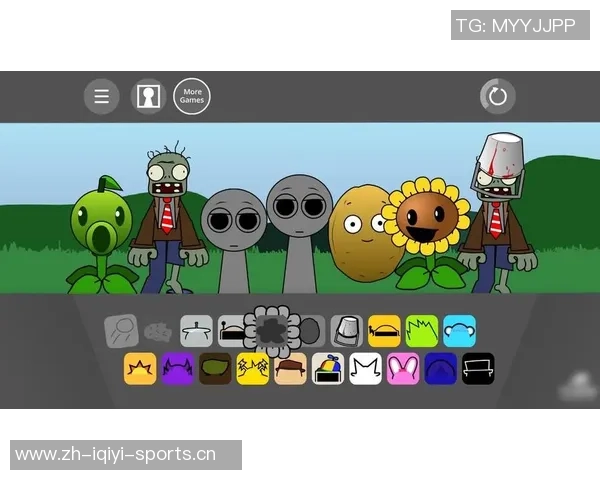Image resolution: width=600 pixels, height=480 pixels.
Task: Pick the grayed sketch peashooter icon
Action: (x=121, y=331)
